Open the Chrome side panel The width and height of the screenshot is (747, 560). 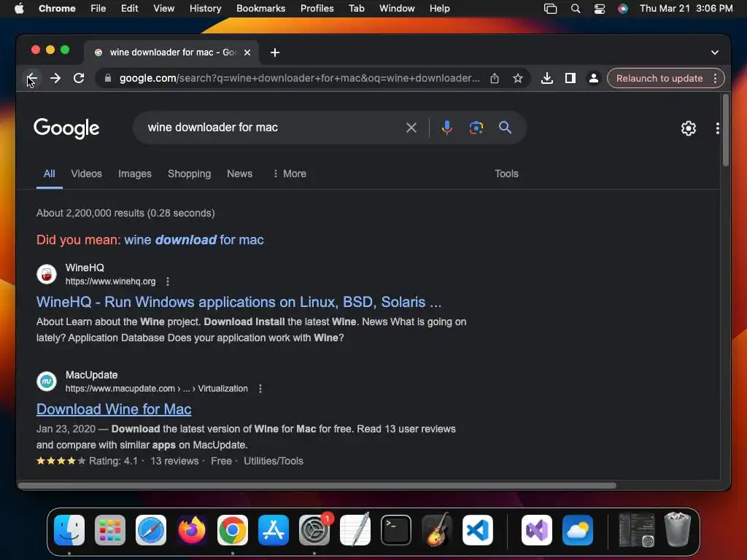coord(570,78)
